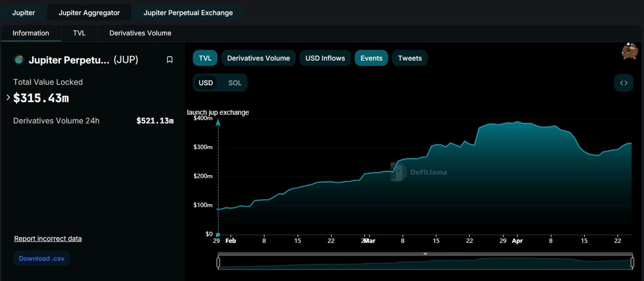Viewport: 644px width, 281px height.
Task: Open the Jupiter Aggregator tab
Action: click(x=89, y=13)
